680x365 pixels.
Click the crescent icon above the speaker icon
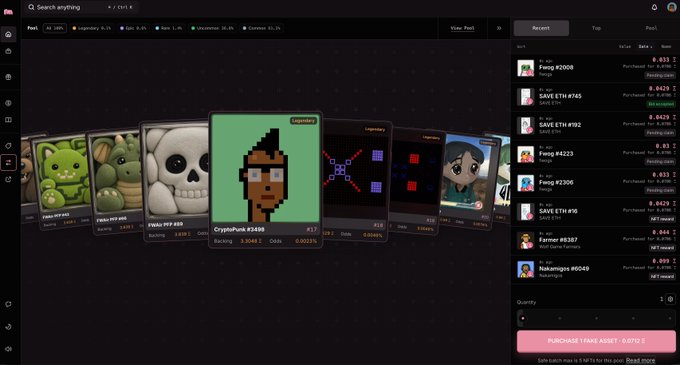pos(8,327)
